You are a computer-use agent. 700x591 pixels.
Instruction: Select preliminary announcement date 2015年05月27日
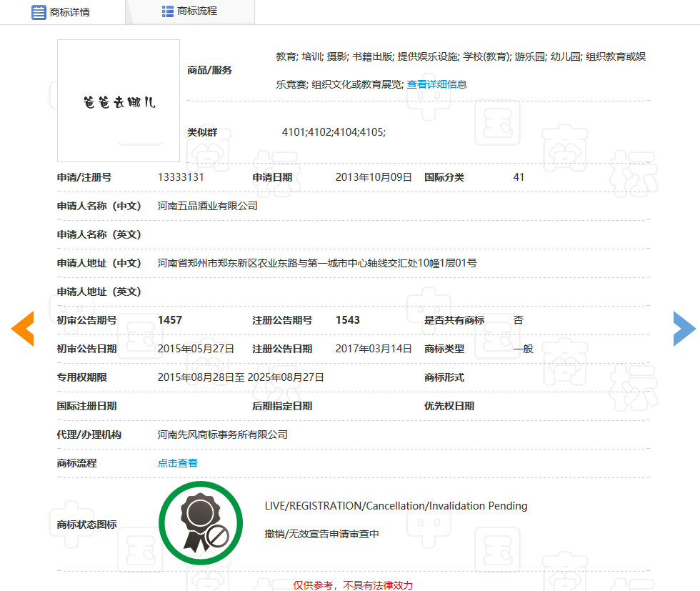(x=196, y=349)
